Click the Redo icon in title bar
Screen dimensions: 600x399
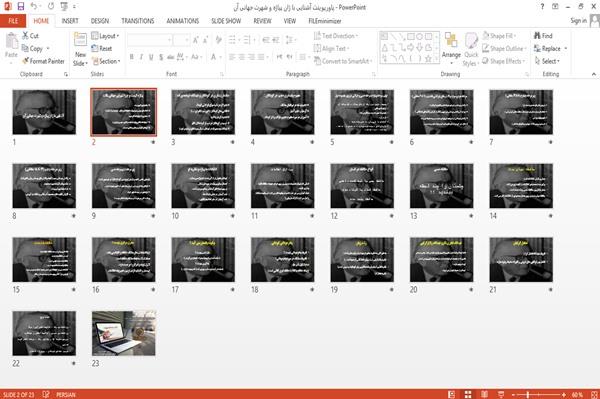51,6
